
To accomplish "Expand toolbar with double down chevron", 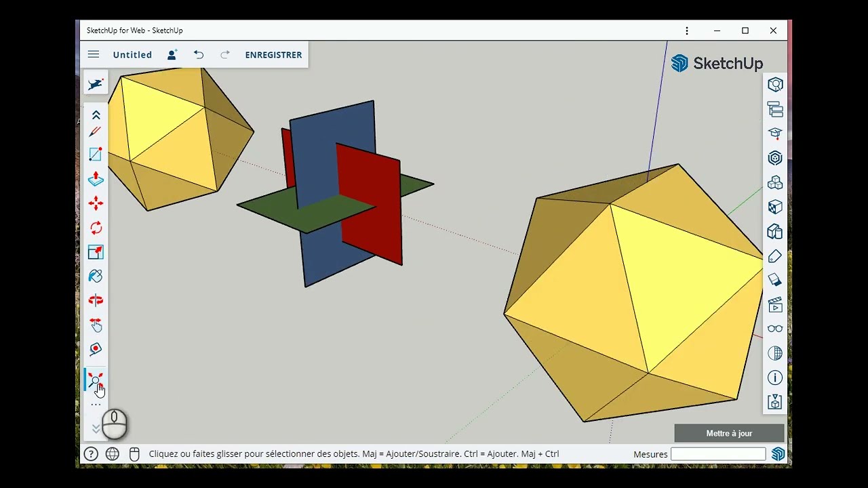I will pyautogui.click(x=96, y=428).
